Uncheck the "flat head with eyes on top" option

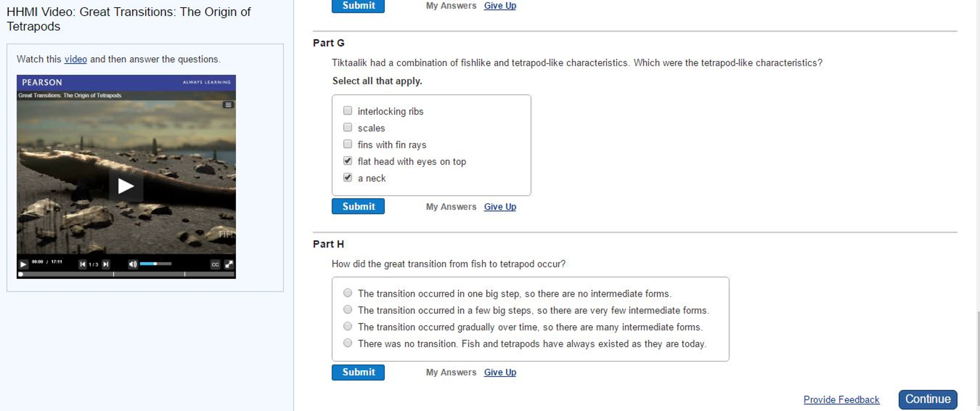point(348,161)
